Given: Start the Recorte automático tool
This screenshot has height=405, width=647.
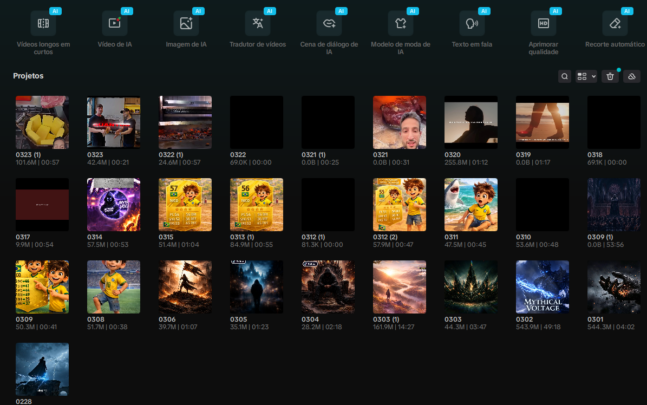Looking at the screenshot, I should 615,23.
